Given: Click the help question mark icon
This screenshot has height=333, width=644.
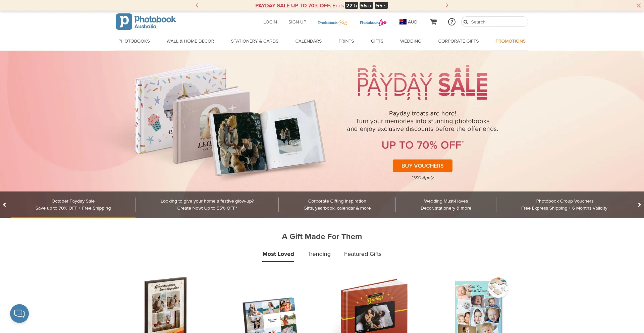Looking at the screenshot, I should (x=452, y=22).
